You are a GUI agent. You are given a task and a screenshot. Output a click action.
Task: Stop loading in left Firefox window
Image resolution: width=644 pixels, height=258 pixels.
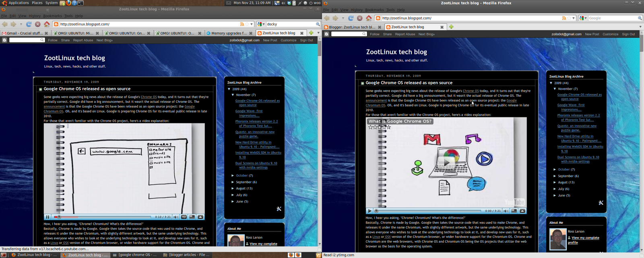pos(38,24)
